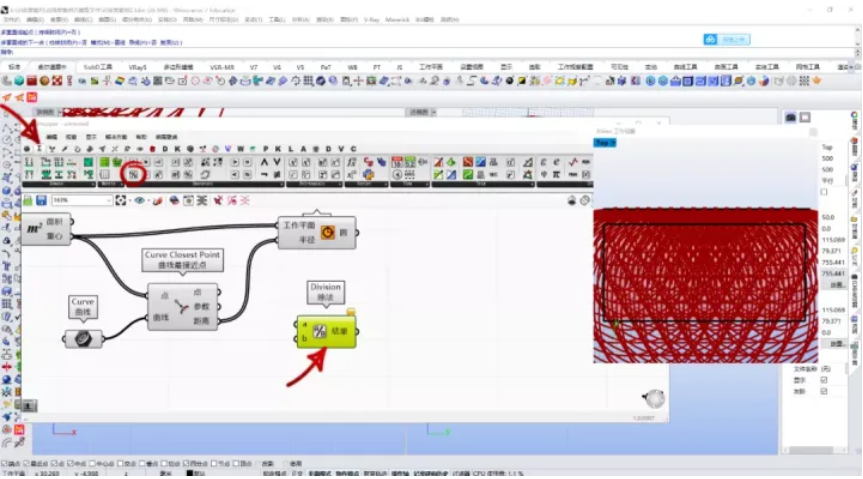Click the red icon below the Rhino toolbar
The height and width of the screenshot is (479, 863).
[x=32, y=97]
